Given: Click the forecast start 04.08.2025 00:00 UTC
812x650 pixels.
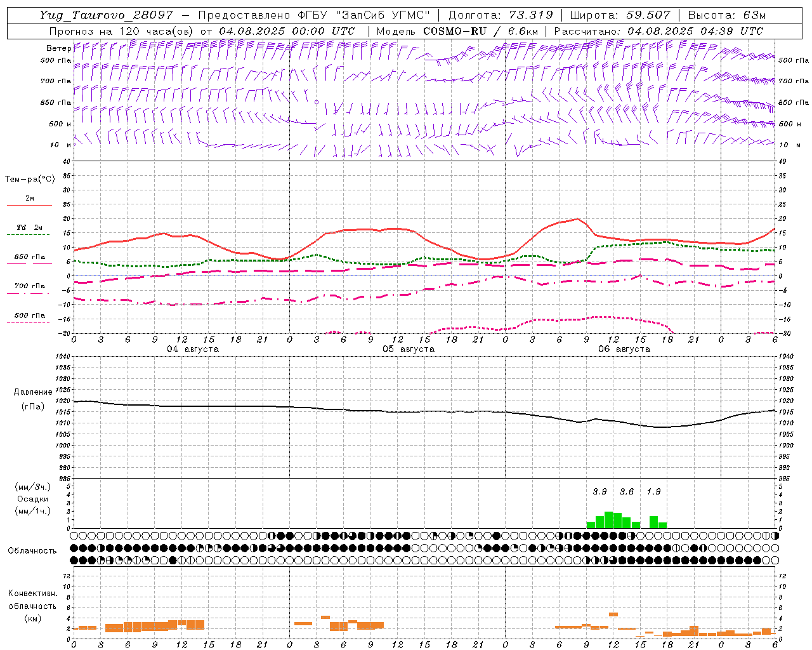Looking at the screenshot, I should (287, 31).
